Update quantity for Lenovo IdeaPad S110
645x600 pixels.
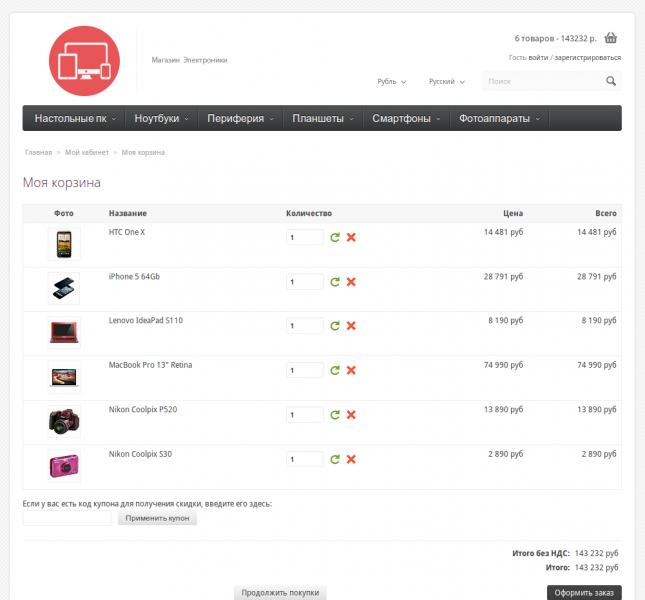click(x=335, y=326)
